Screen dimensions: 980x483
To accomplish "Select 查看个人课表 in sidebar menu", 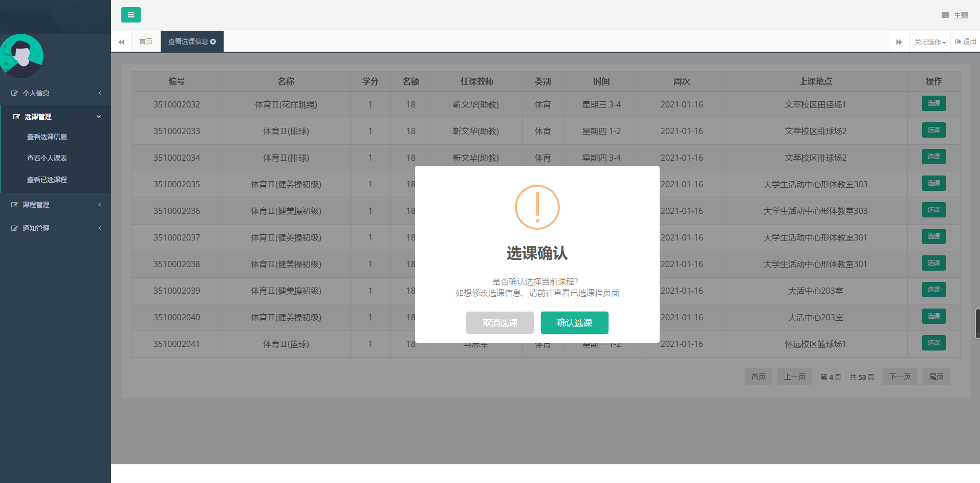I will 48,158.
